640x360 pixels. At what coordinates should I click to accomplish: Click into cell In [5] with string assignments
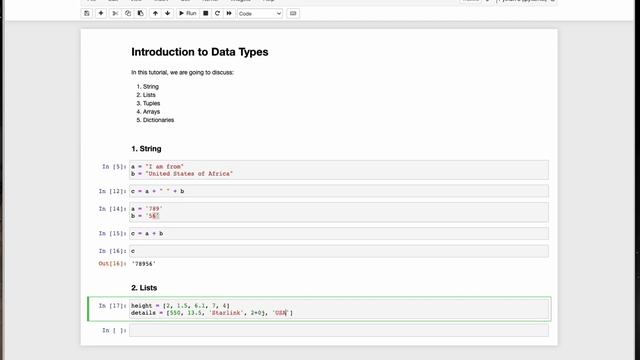tap(339, 170)
